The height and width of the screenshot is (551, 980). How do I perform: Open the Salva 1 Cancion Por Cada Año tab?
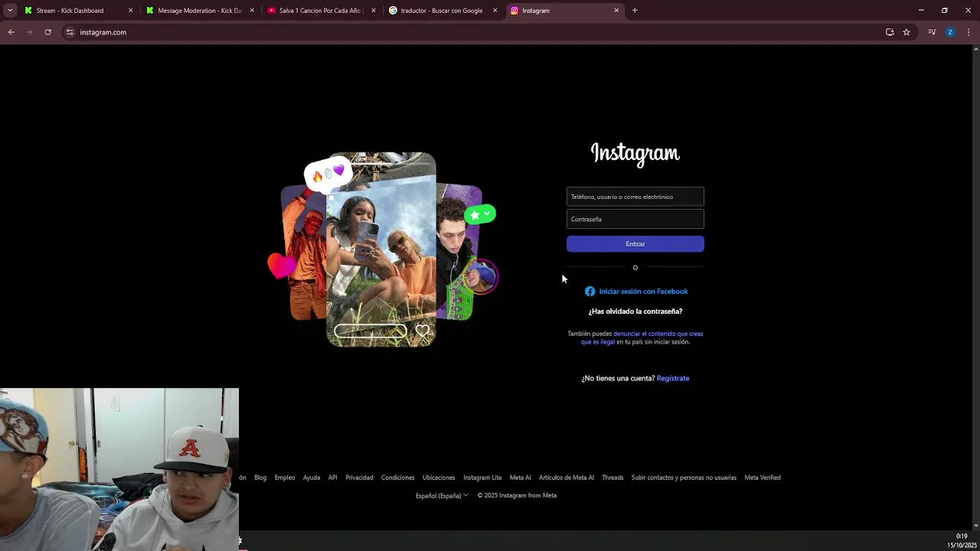coord(321,11)
